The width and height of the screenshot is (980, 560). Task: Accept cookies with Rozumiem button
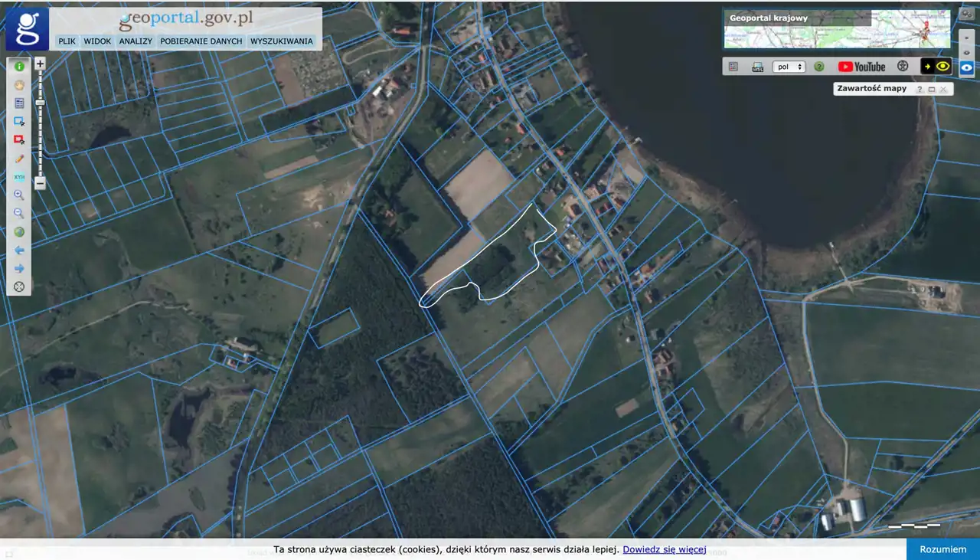[x=942, y=549]
